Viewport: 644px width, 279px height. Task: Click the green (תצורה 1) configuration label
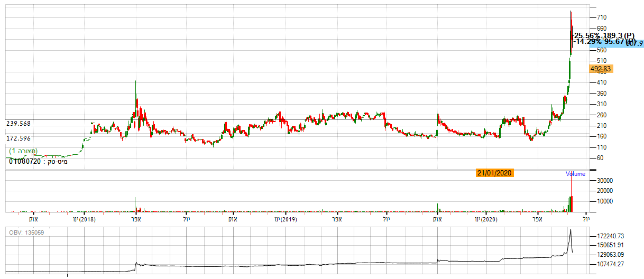coord(23,152)
